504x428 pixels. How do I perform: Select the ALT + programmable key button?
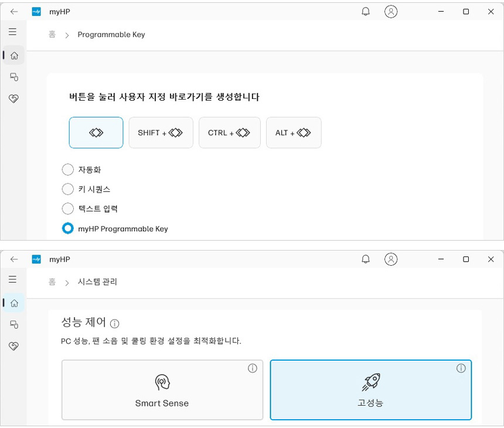[x=294, y=132]
